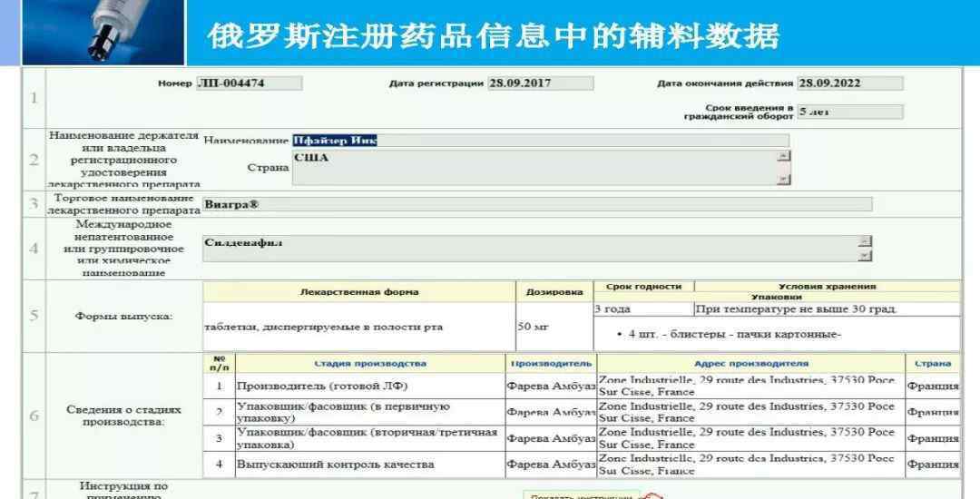This screenshot has width=980, height=499.
Task: Select the Дата регистрации field 28.09.2017
Action: tap(541, 83)
